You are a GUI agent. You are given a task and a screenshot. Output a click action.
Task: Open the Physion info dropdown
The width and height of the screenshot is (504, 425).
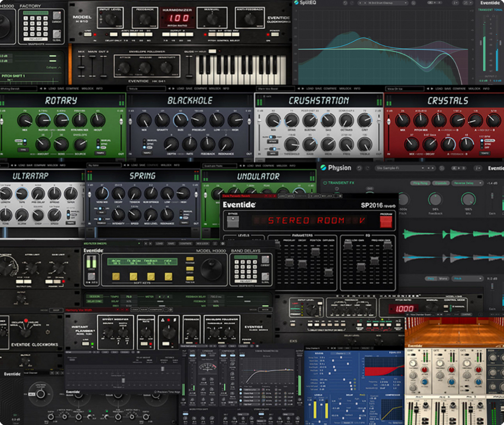(x=478, y=168)
